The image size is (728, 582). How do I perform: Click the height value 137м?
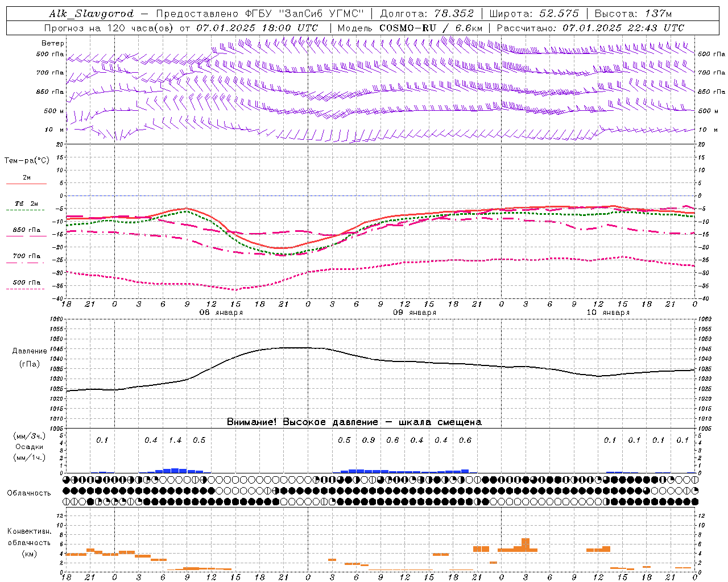pyautogui.click(x=658, y=14)
